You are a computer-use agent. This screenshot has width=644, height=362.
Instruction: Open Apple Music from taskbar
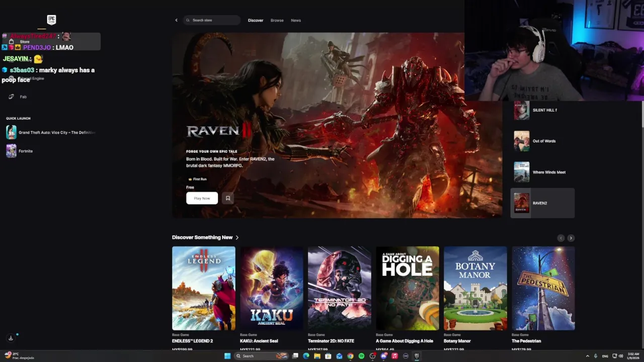pos(394,356)
